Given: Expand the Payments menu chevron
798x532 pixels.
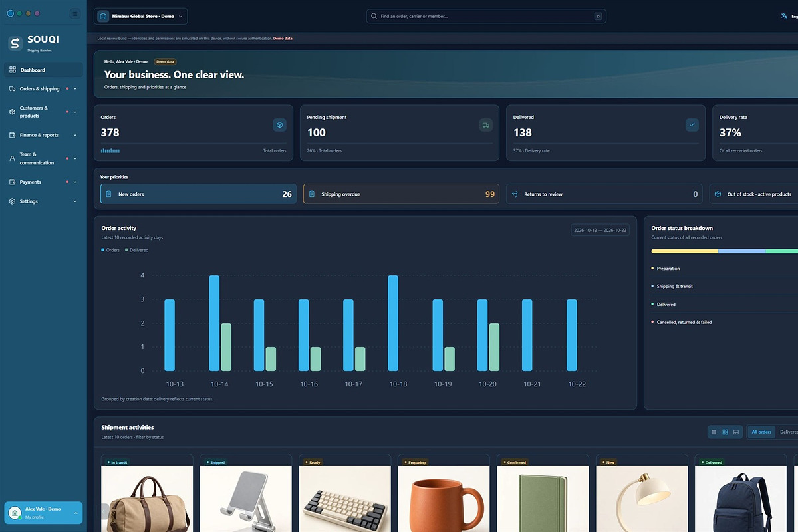Looking at the screenshot, I should [75, 182].
